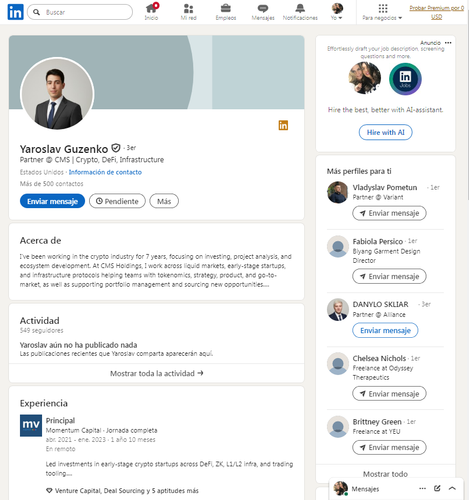
Task: Open the Probar Premium link
Action: tap(436, 12)
